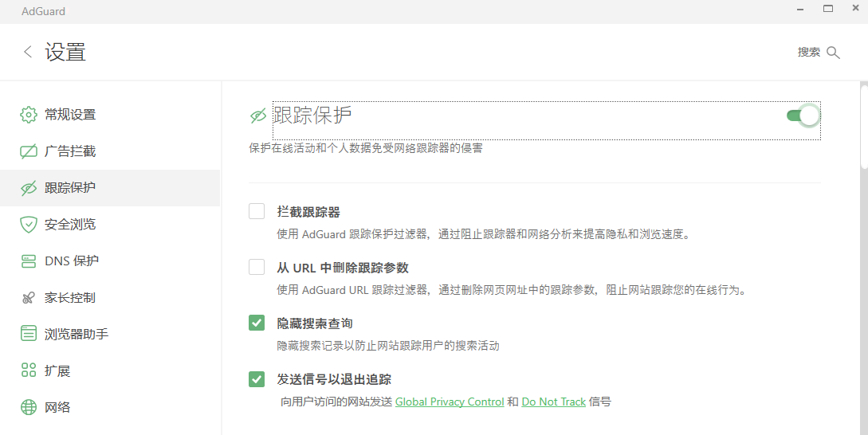
Task: Enable the 拦截跟踪器 checkbox
Action: (257, 211)
